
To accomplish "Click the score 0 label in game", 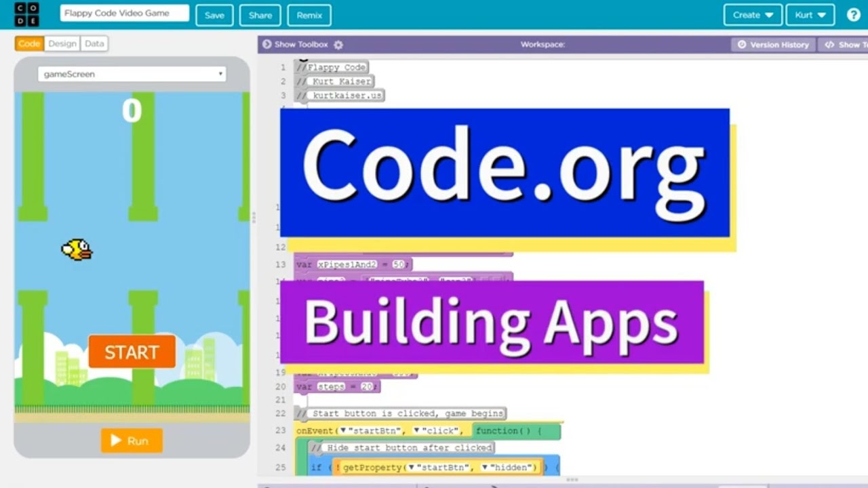I will (132, 111).
